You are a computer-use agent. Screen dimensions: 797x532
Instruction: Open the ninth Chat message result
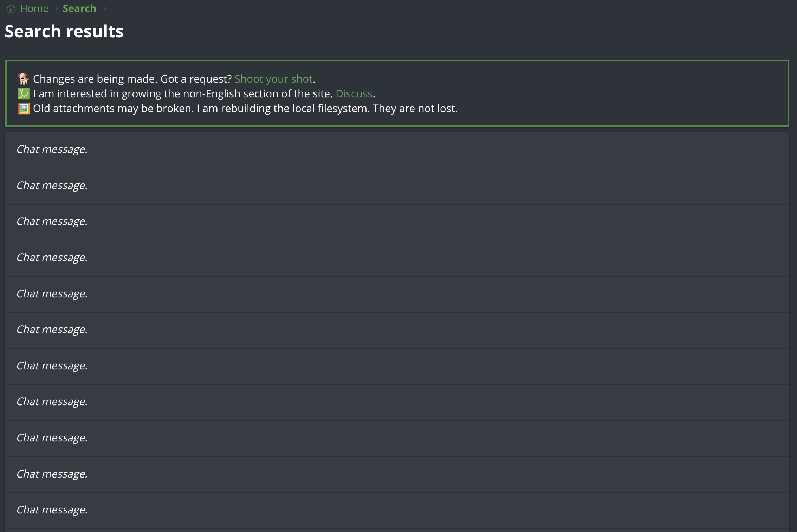[52, 438]
